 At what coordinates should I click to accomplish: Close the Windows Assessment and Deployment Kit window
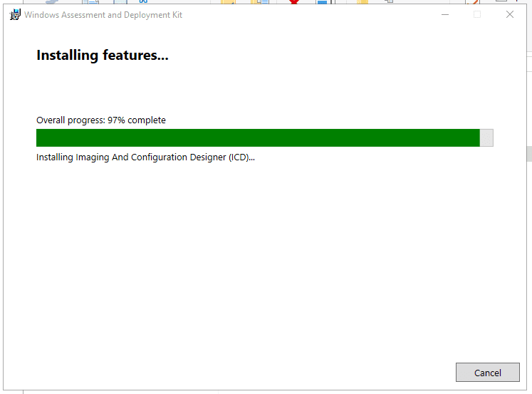coord(510,14)
